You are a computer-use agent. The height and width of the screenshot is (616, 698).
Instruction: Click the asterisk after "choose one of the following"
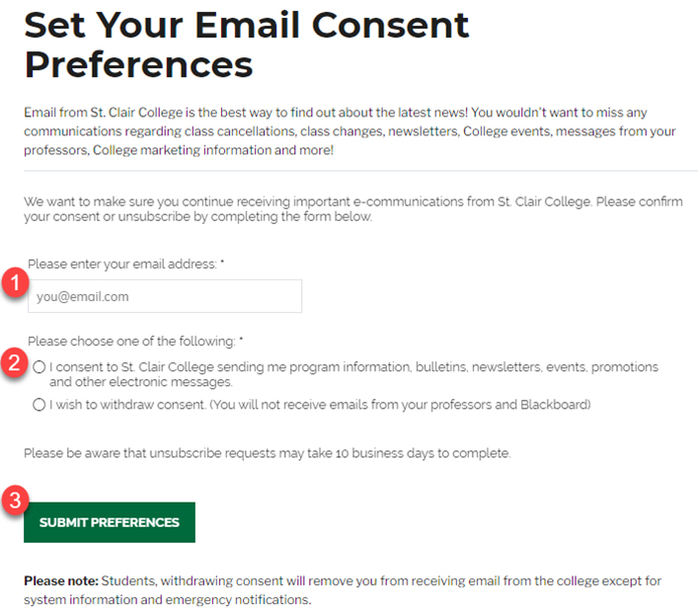click(x=240, y=342)
